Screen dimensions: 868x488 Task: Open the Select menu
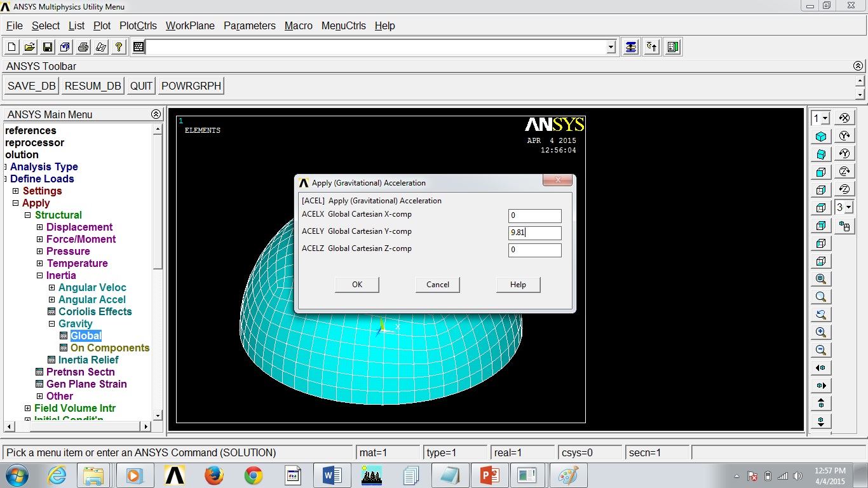[x=46, y=25]
